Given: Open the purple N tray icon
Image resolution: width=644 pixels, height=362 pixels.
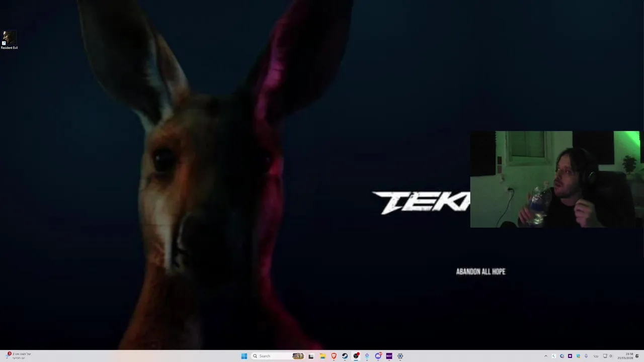Looking at the screenshot, I should pos(570,356).
